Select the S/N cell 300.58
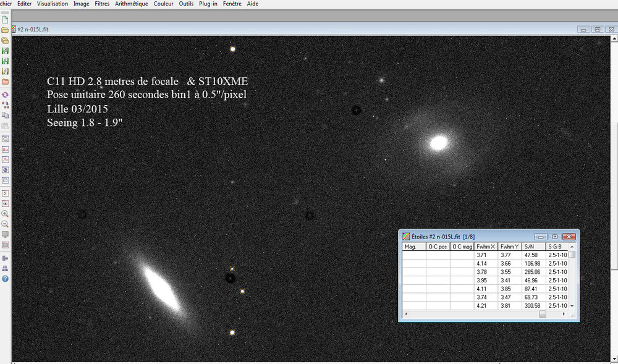This screenshot has height=364, width=618. coord(534,306)
